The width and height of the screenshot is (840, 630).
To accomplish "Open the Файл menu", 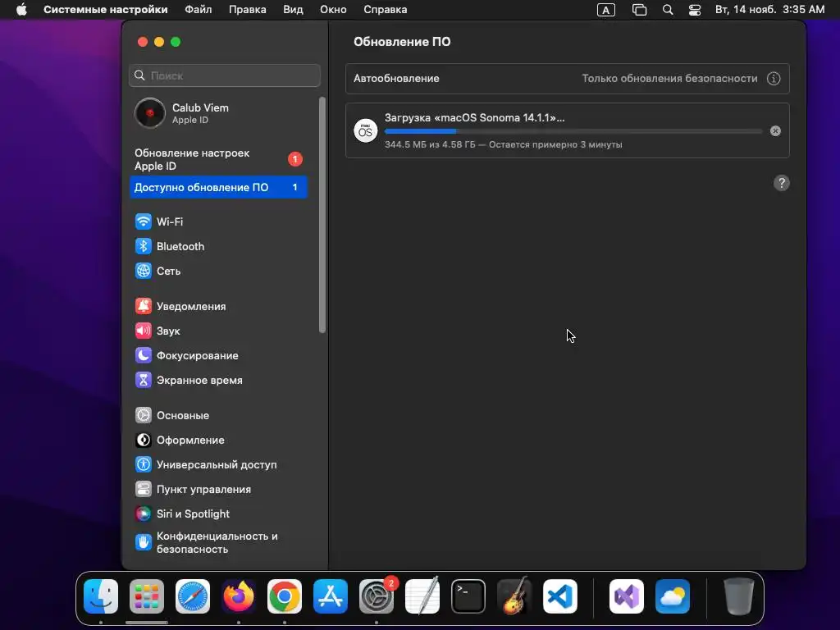I will click(x=199, y=10).
